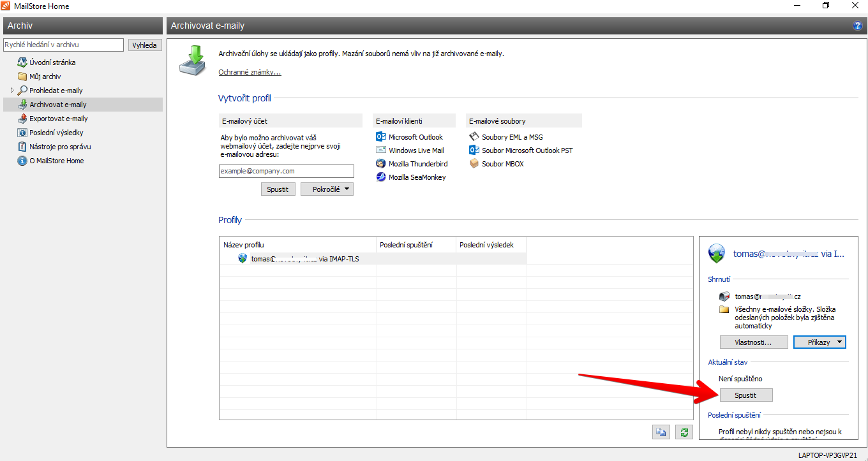Click the green refresh profiles icon
This screenshot has height=461, width=868.
click(684, 432)
